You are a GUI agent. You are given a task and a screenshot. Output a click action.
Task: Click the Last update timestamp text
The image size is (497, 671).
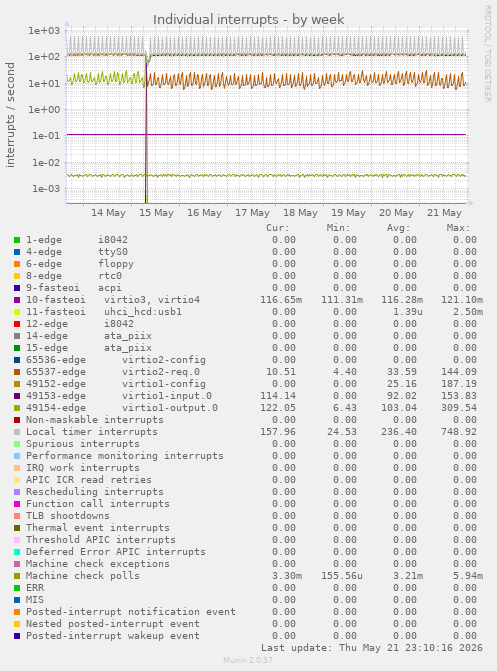point(372,647)
